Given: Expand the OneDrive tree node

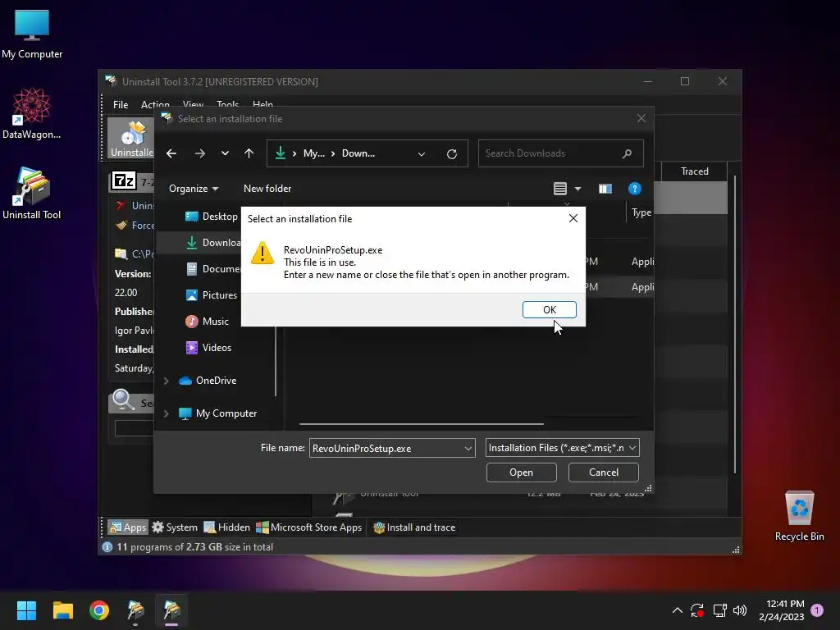Looking at the screenshot, I should tap(166, 381).
